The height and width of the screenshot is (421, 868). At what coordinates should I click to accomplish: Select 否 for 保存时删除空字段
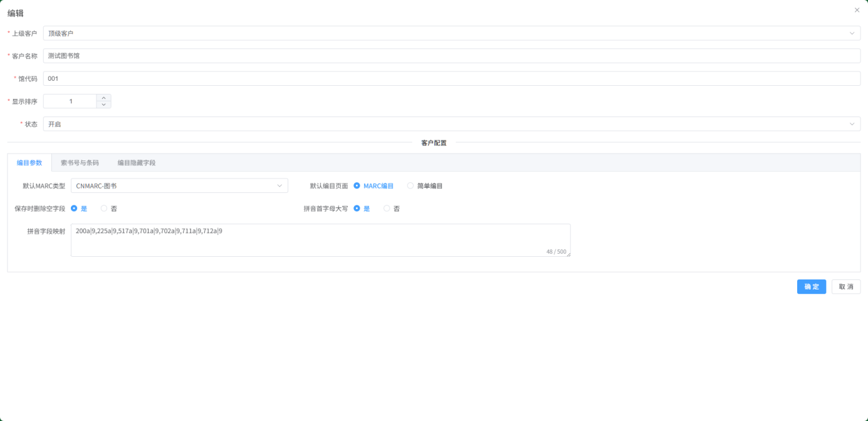tap(109, 209)
